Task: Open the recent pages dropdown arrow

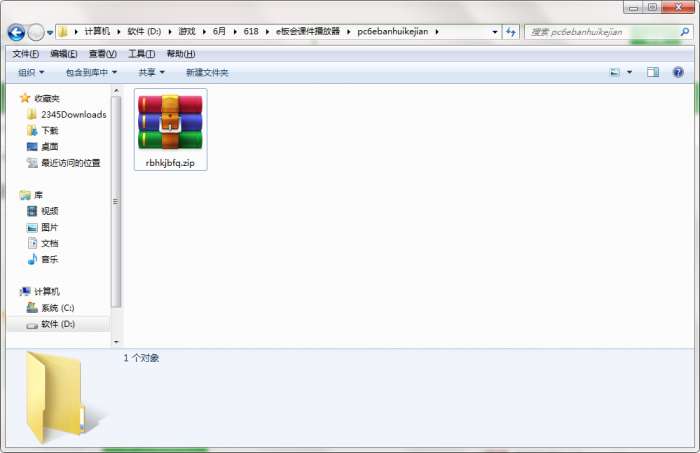Action: coord(50,33)
